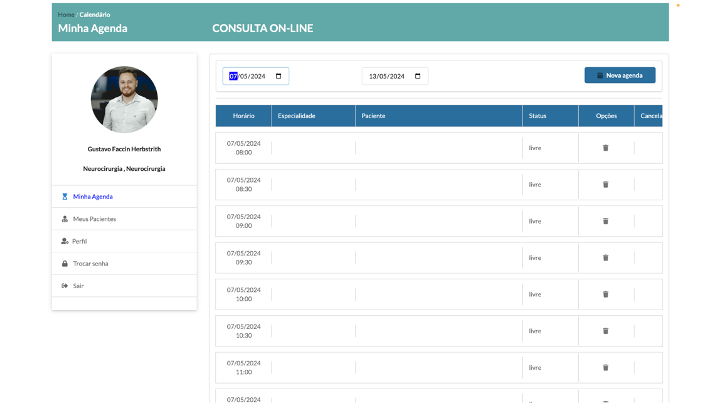This screenshot has height=405, width=720.
Task: Click the padlock icon beside Trocar senha
Action: tap(65, 263)
